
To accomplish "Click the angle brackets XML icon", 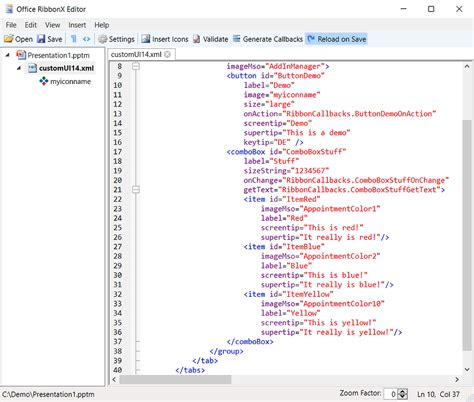I will pyautogui.click(x=87, y=39).
